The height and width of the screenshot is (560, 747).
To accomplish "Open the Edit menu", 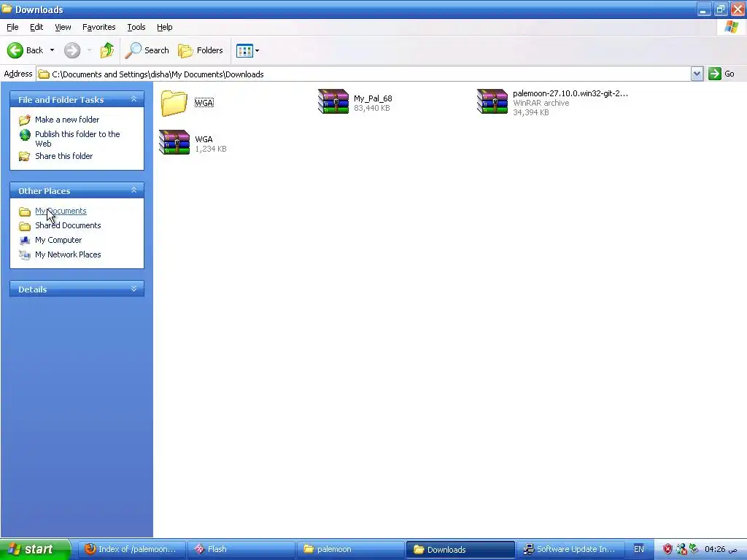I will click(36, 27).
